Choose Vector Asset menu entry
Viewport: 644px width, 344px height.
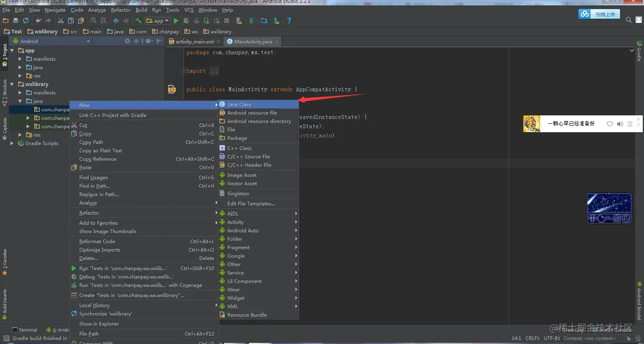(x=258, y=183)
